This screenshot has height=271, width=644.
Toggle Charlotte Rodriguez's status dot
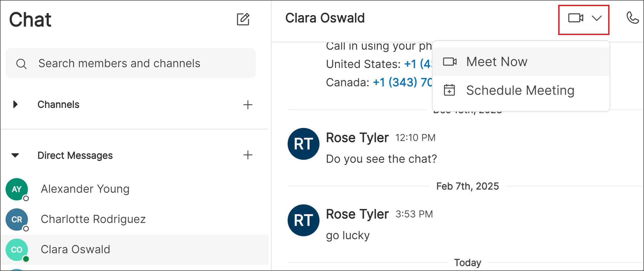[x=26, y=228]
